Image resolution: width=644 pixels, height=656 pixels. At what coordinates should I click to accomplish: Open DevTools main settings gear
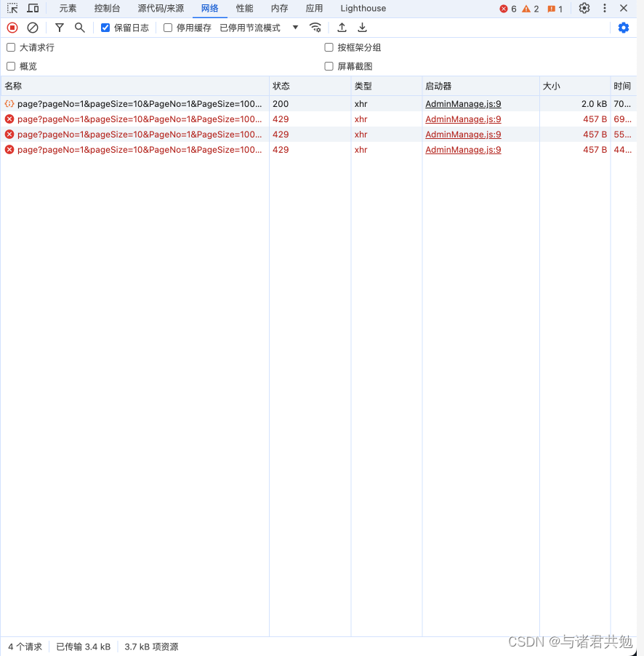pyautogui.click(x=584, y=8)
